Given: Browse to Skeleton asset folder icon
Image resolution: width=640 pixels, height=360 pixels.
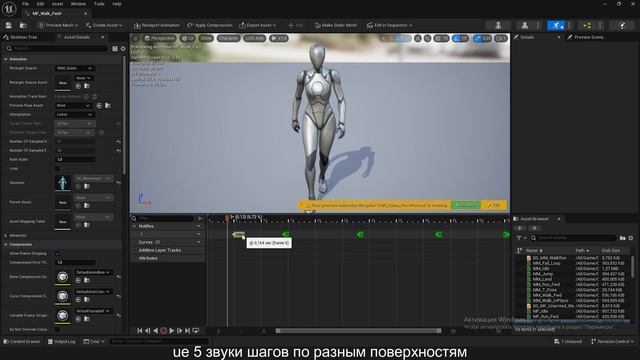Looking at the screenshot, I should 87,187.
